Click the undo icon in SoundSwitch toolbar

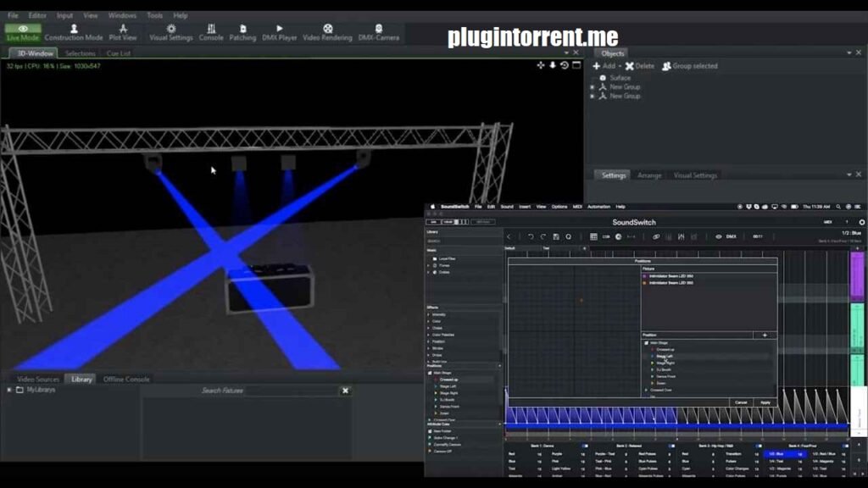(531, 237)
